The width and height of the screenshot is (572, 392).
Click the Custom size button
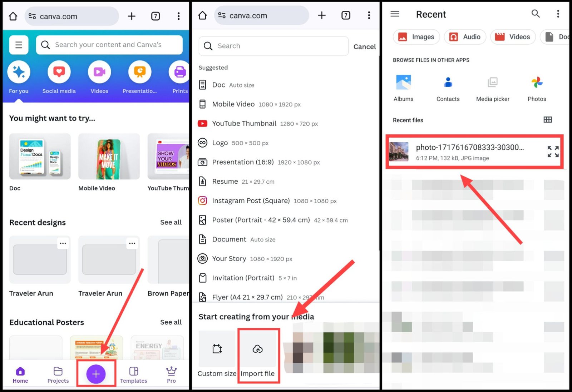coord(217,354)
